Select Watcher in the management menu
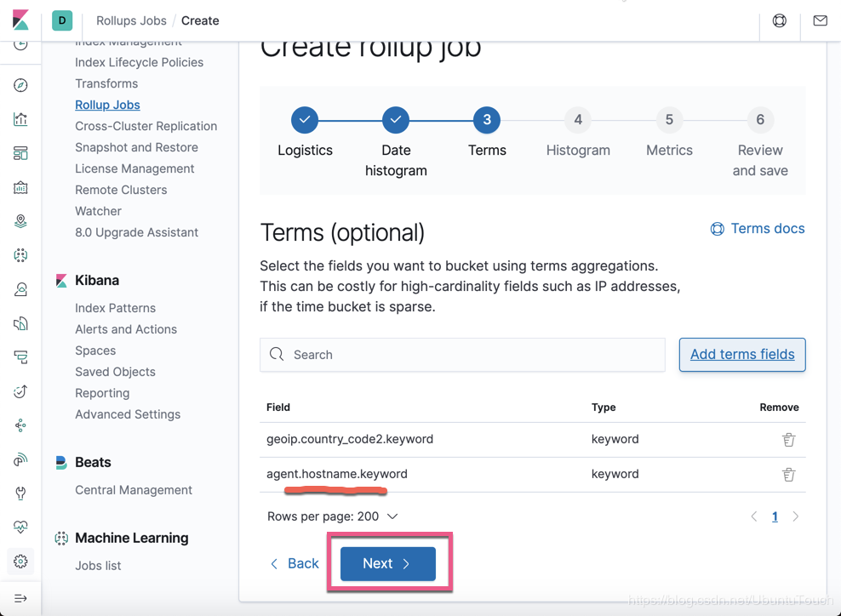Screen dimensions: 841x616 98,210
